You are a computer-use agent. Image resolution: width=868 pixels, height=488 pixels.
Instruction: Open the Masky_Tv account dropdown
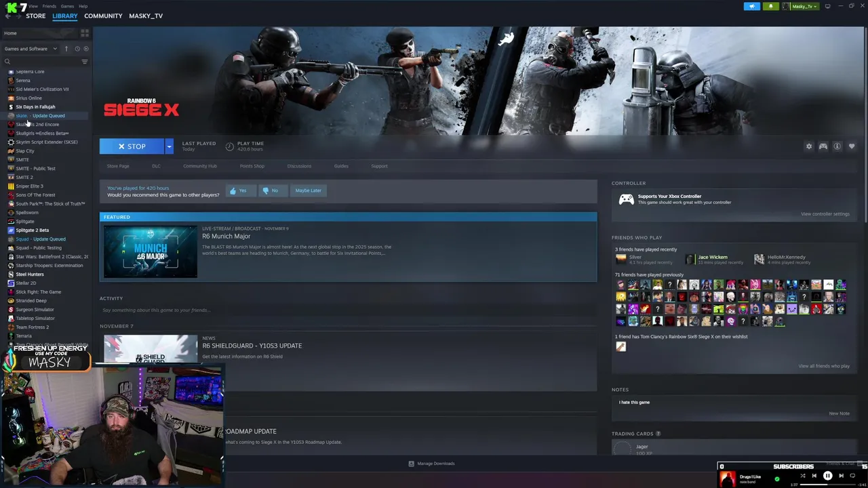tap(802, 6)
